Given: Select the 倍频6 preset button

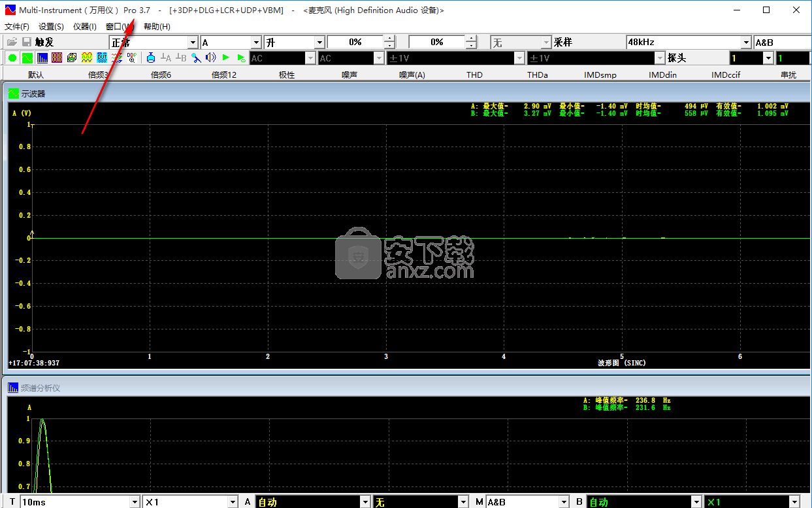Looking at the screenshot, I should (161, 75).
